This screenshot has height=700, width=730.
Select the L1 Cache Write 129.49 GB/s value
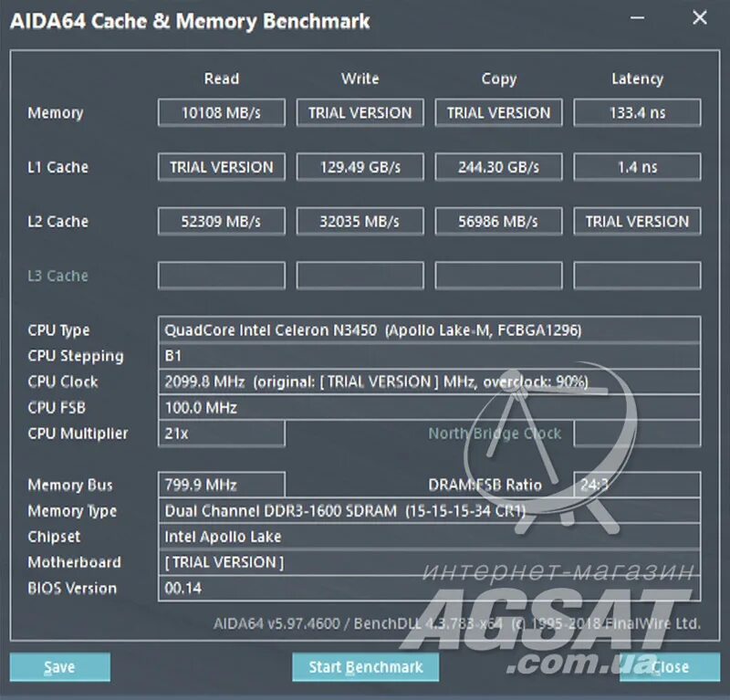tap(360, 167)
